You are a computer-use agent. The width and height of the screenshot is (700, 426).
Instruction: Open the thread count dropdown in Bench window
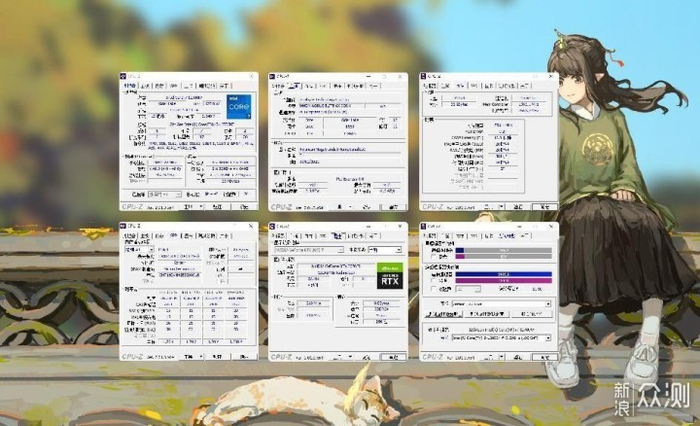click(x=468, y=289)
